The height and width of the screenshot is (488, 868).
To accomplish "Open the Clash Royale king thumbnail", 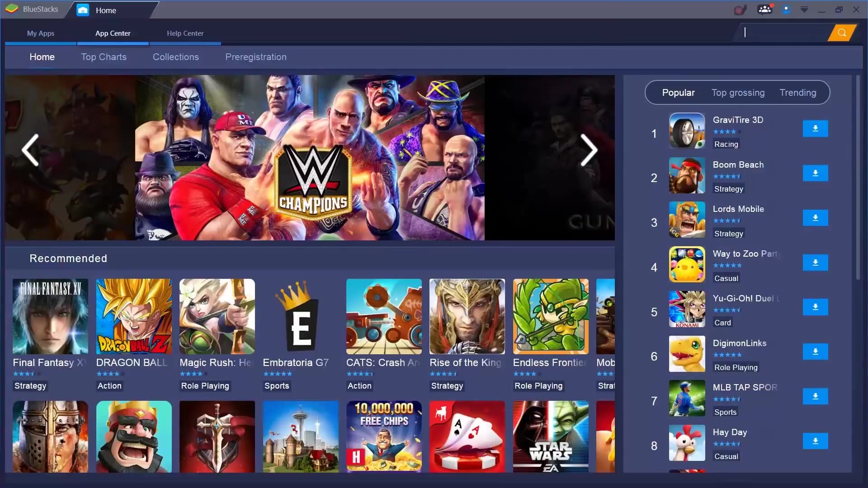I will click(134, 436).
